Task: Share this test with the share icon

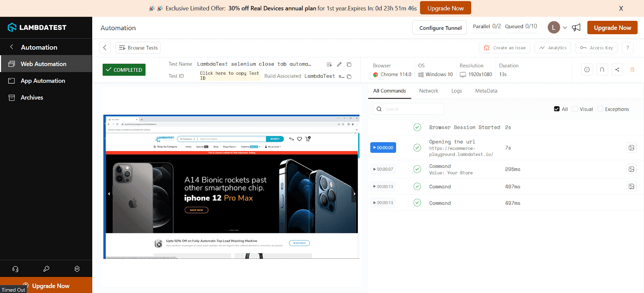Action: point(617,70)
